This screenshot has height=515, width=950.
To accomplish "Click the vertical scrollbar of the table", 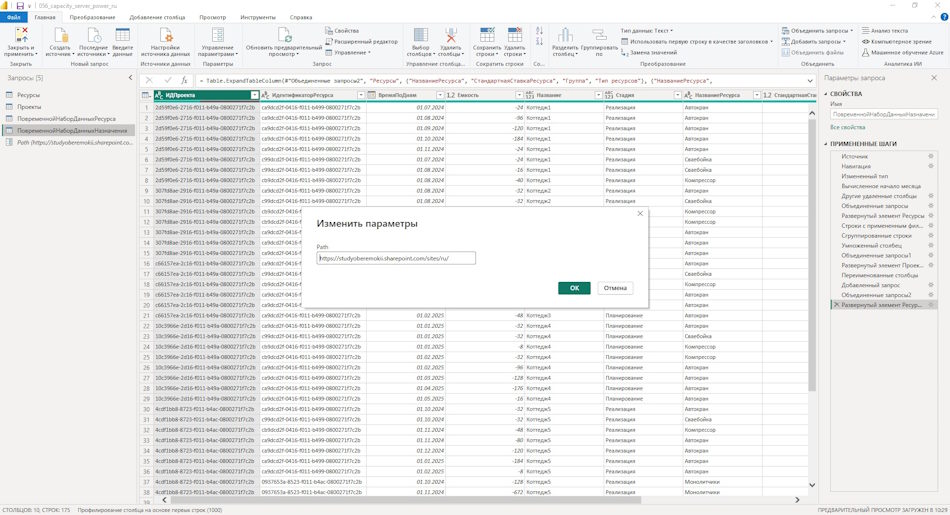I will point(812,254).
